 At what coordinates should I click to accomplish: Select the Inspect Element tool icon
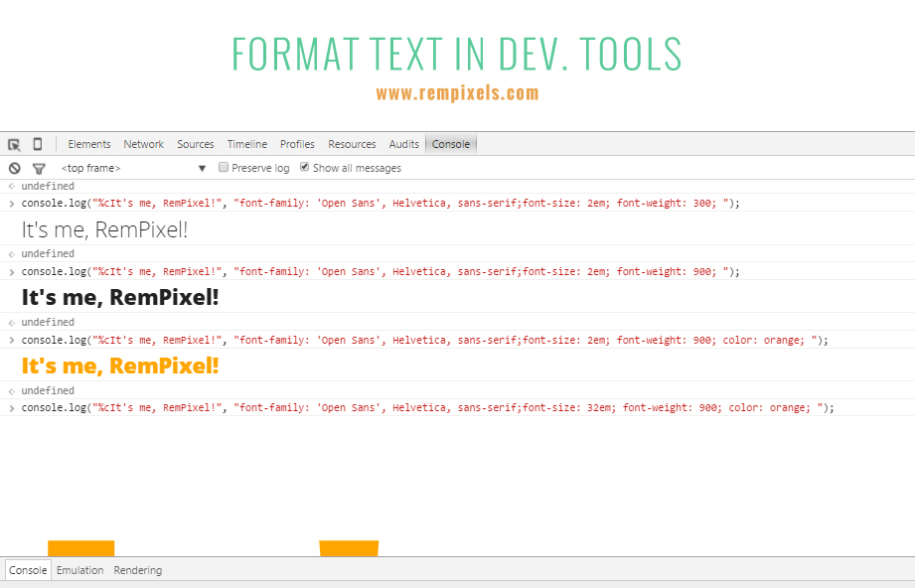[x=14, y=144]
